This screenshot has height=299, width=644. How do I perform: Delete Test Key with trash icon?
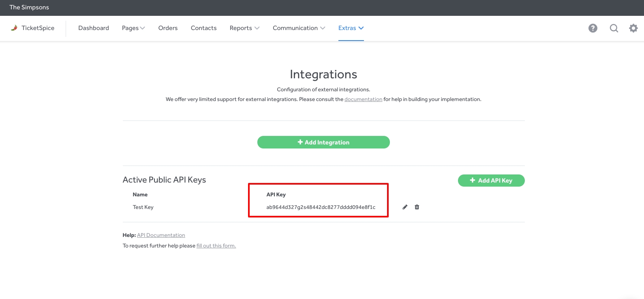click(x=417, y=207)
